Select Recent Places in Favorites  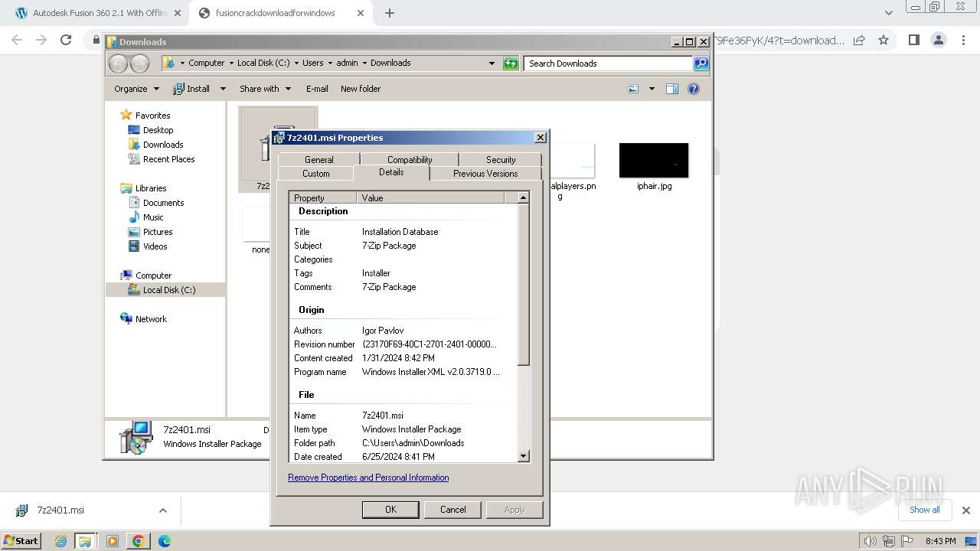[168, 159]
